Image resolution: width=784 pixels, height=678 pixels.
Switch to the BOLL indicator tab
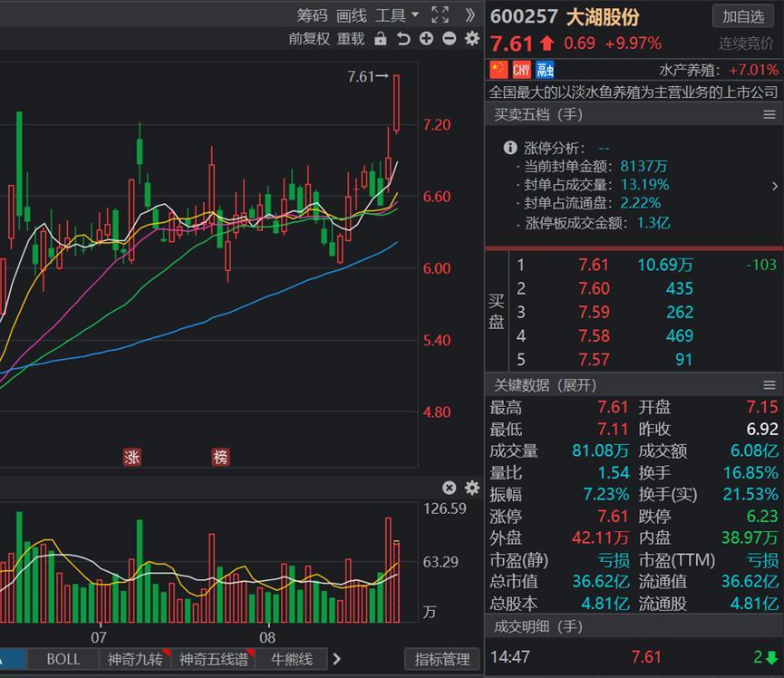(x=63, y=659)
